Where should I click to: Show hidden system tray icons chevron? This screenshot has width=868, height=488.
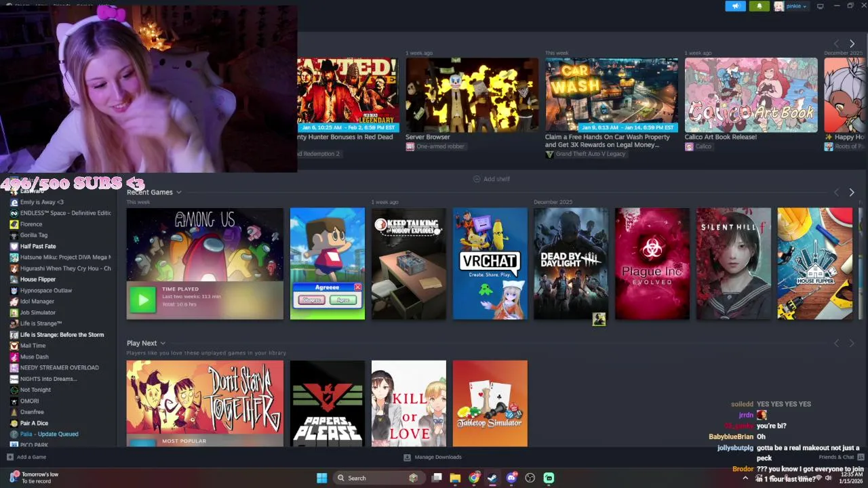[745, 478]
